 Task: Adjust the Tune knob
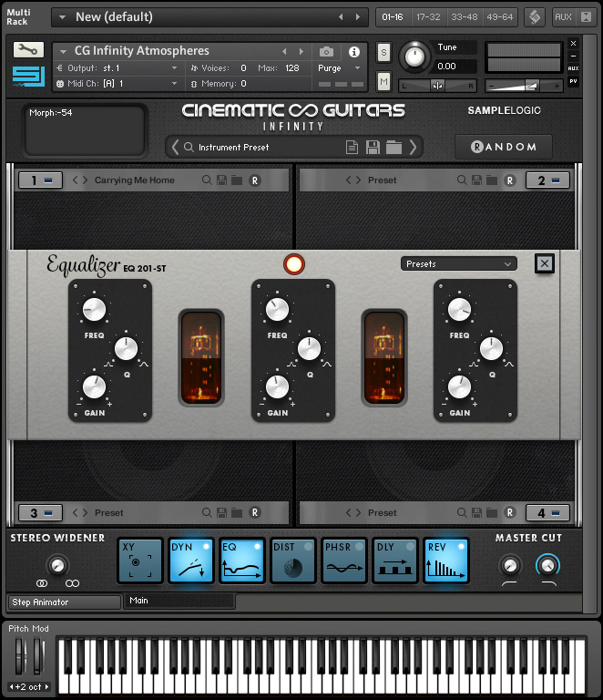click(414, 57)
